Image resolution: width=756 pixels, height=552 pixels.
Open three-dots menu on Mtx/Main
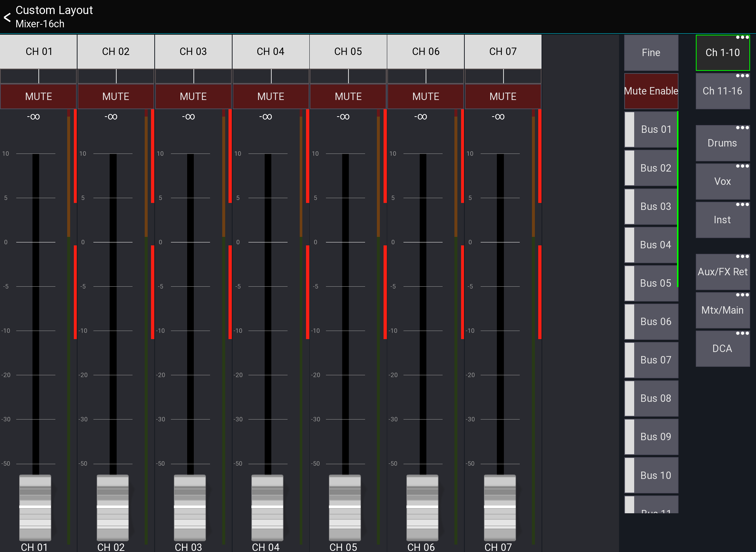pos(742,295)
